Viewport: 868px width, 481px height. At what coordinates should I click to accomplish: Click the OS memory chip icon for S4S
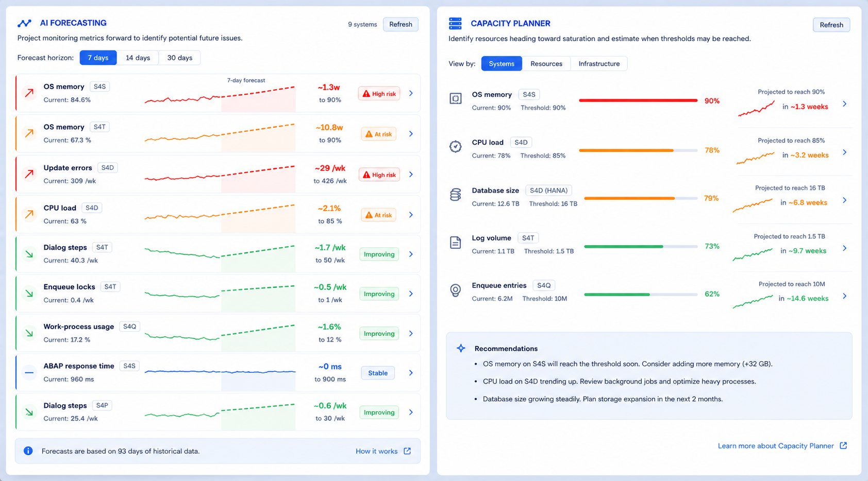pyautogui.click(x=456, y=98)
